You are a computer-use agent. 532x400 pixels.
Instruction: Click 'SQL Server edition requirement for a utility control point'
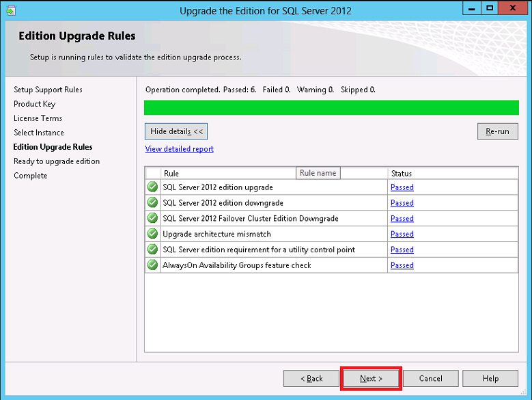point(259,250)
